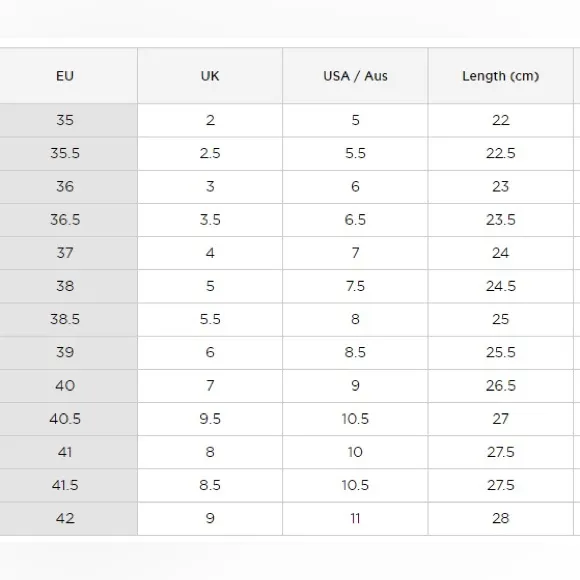Click USA / Aus value 7.5 cell
Viewport: 580px width, 580px height.
(x=355, y=286)
